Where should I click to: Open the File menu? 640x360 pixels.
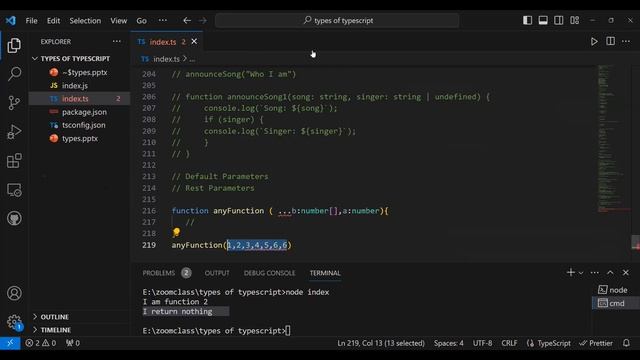point(31,20)
